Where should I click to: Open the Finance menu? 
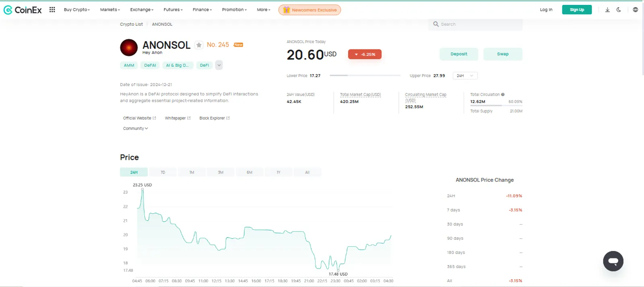(202, 10)
